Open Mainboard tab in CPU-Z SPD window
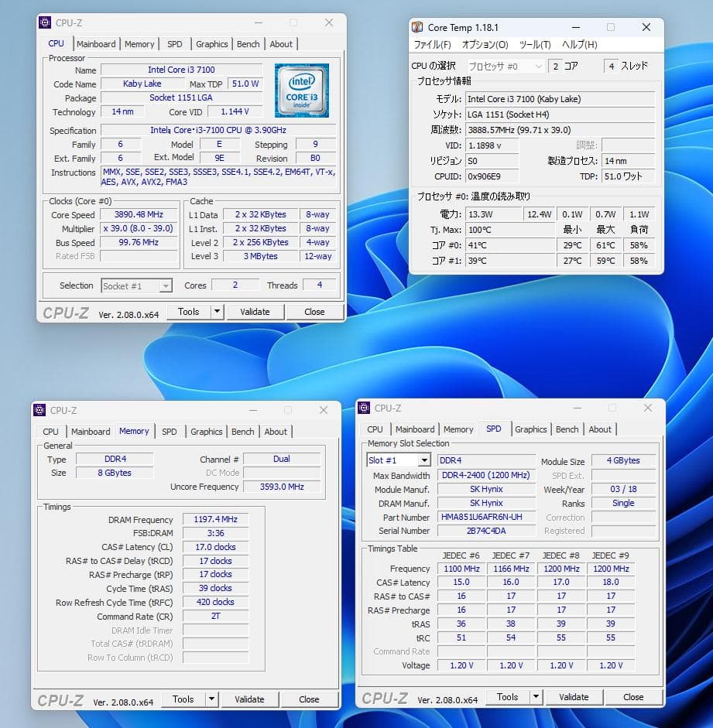The height and width of the screenshot is (728, 713). coord(415,429)
